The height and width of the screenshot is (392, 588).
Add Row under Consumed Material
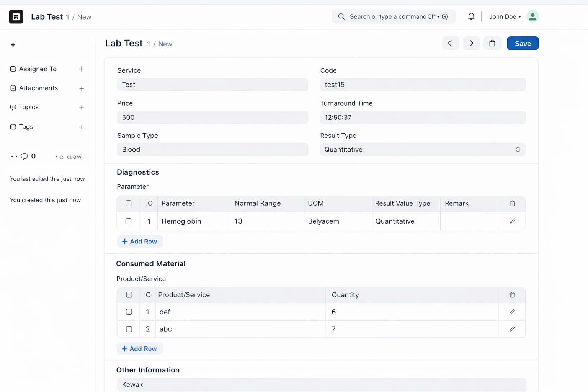pos(139,349)
